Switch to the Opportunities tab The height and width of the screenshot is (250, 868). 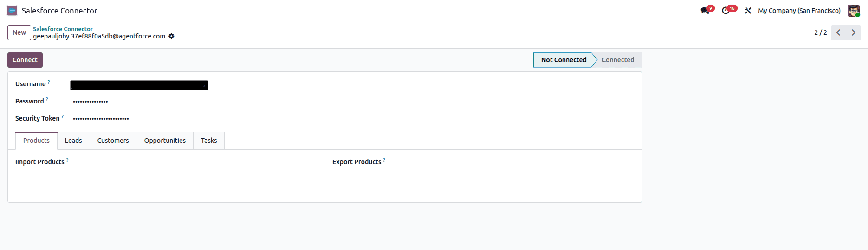[x=165, y=141]
